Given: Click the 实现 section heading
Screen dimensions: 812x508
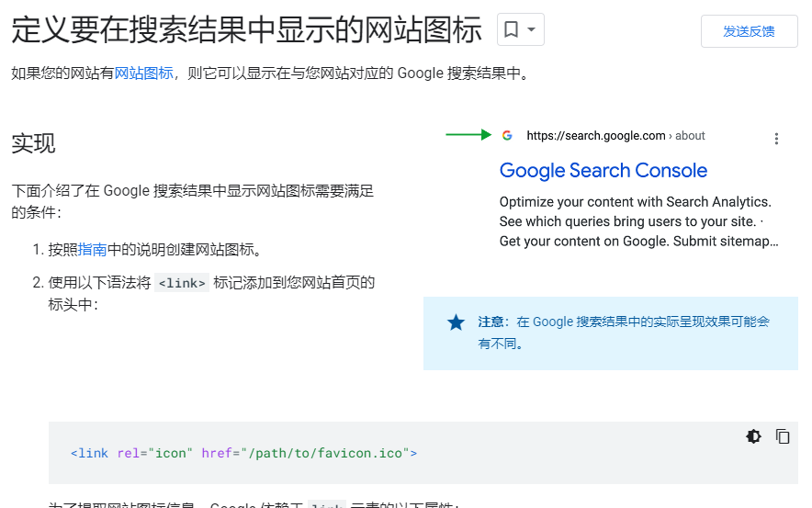Looking at the screenshot, I should tap(33, 143).
